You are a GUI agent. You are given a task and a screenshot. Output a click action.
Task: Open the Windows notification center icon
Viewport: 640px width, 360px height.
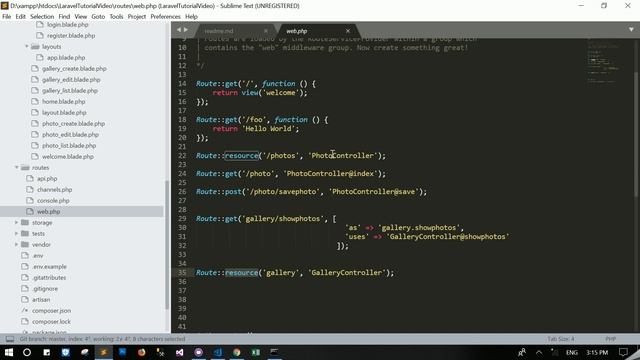pos(623,352)
